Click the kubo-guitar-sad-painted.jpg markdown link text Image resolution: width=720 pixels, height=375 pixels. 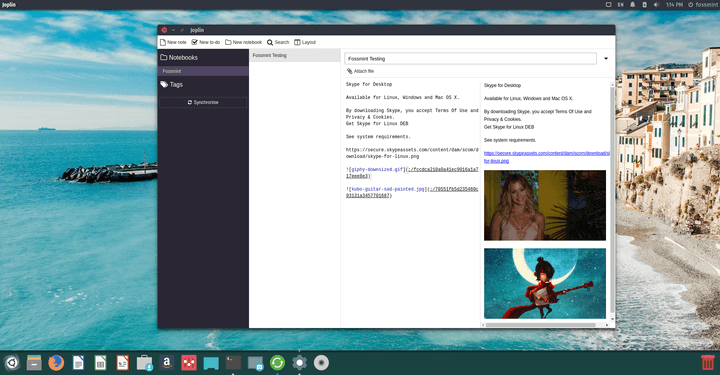(388, 189)
